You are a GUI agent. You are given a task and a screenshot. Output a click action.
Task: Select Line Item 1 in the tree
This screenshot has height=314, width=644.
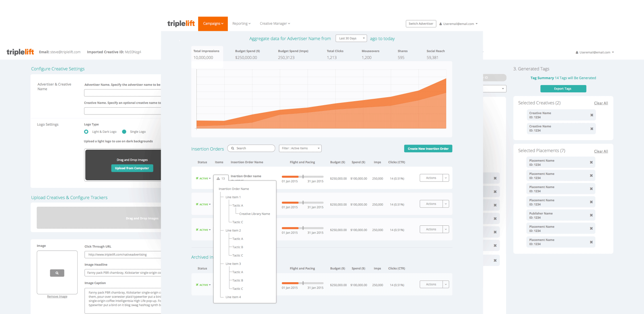click(x=233, y=197)
